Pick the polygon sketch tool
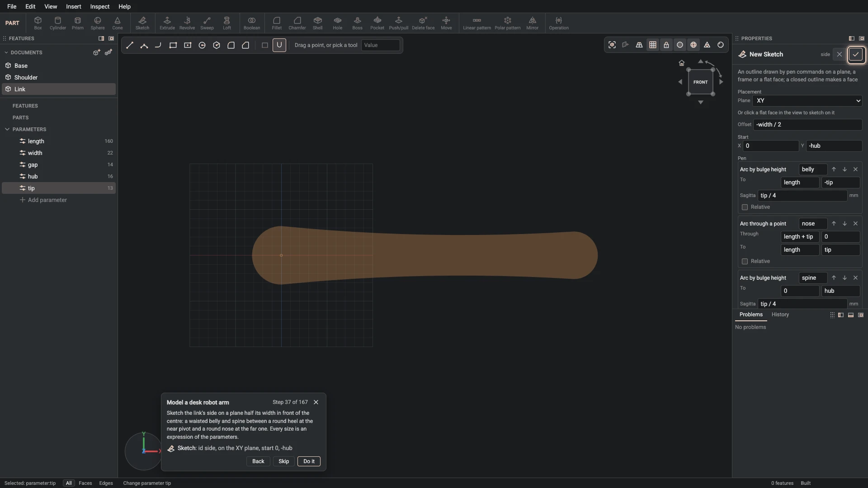Viewport: 868px width, 488px height. click(217, 45)
